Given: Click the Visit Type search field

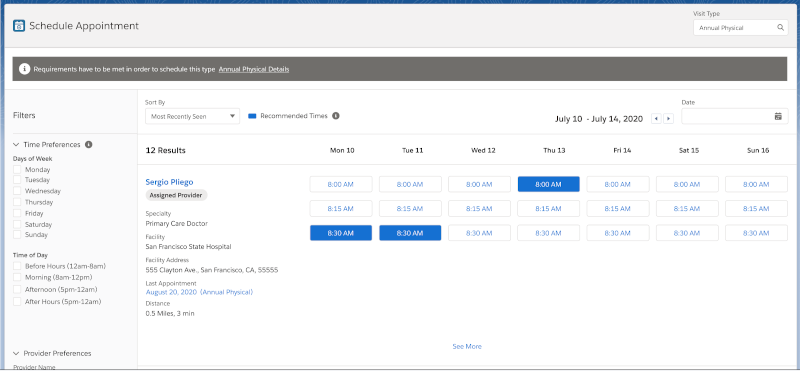Looking at the screenshot, I should click(x=740, y=28).
